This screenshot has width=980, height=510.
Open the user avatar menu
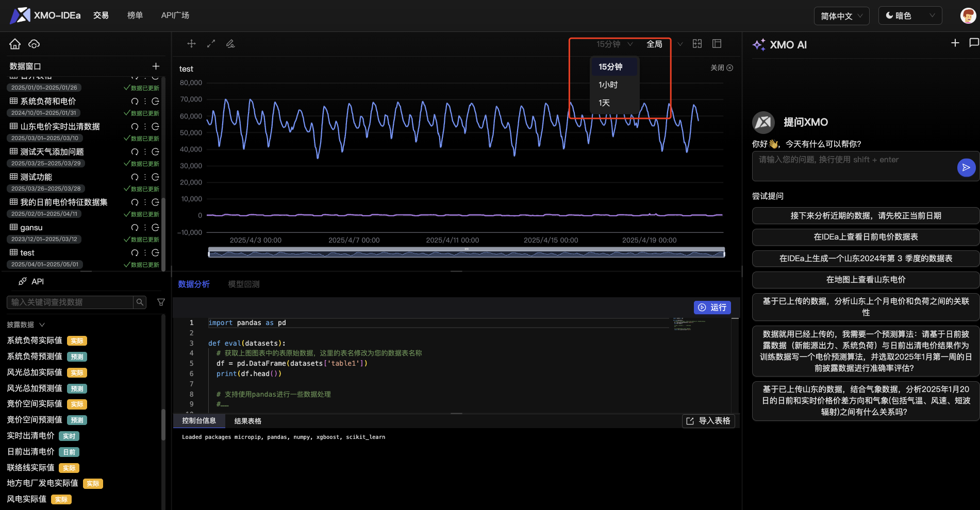click(968, 15)
